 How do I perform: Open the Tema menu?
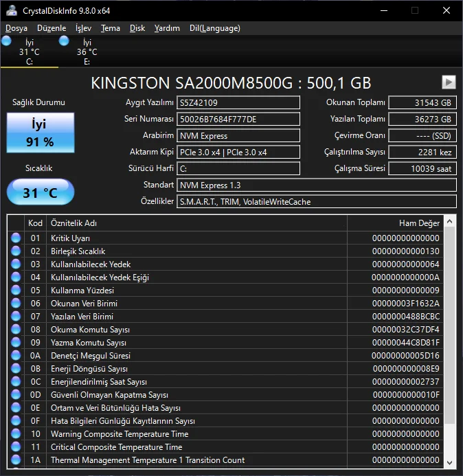(111, 28)
